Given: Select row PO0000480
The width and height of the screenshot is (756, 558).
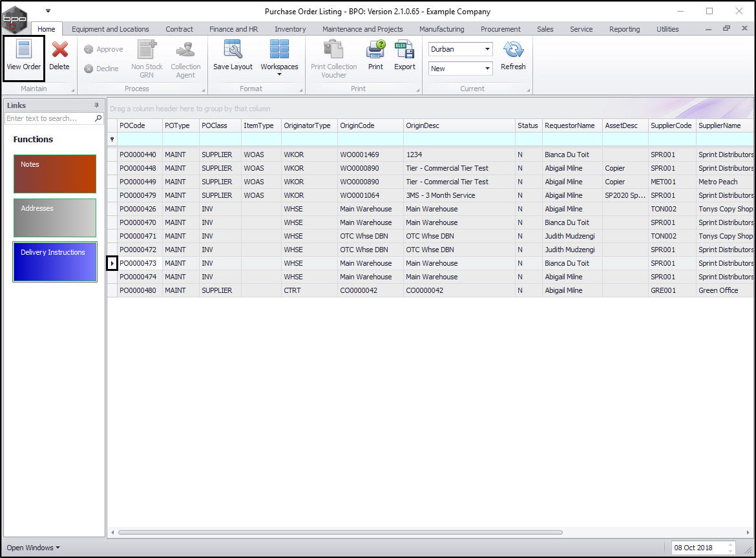Looking at the screenshot, I should (x=430, y=290).
